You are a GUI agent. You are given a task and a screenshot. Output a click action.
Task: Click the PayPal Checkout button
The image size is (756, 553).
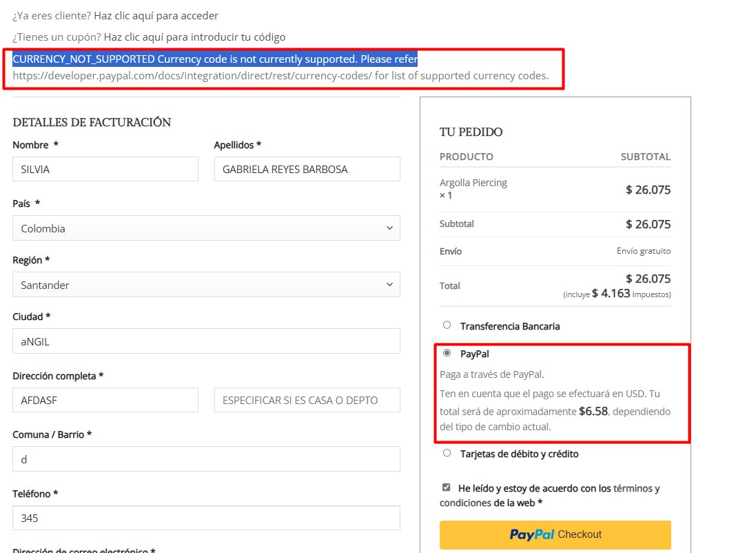pyautogui.click(x=555, y=534)
